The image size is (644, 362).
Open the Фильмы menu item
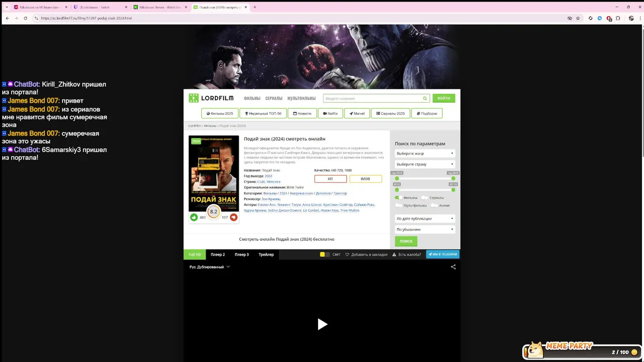(252, 99)
